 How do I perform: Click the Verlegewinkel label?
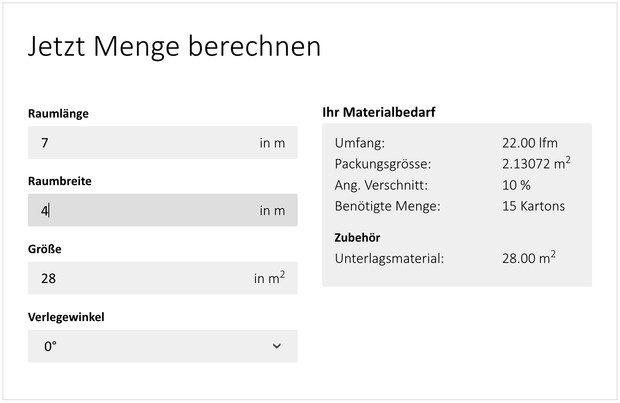[66, 317]
